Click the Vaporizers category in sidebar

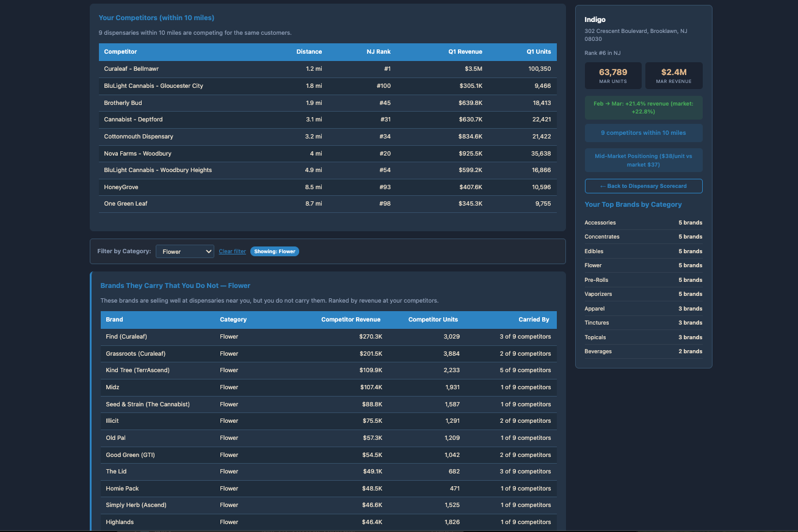pyautogui.click(x=644, y=294)
